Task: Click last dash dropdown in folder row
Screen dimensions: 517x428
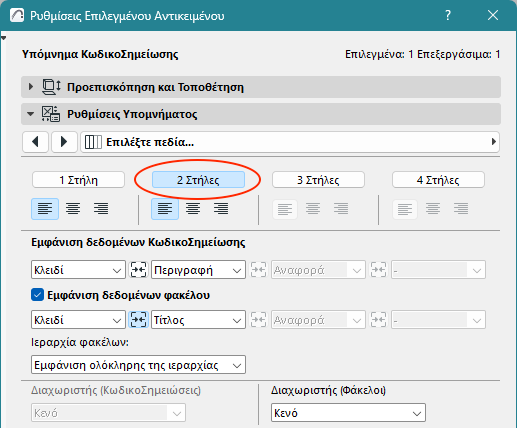Action: (438, 320)
